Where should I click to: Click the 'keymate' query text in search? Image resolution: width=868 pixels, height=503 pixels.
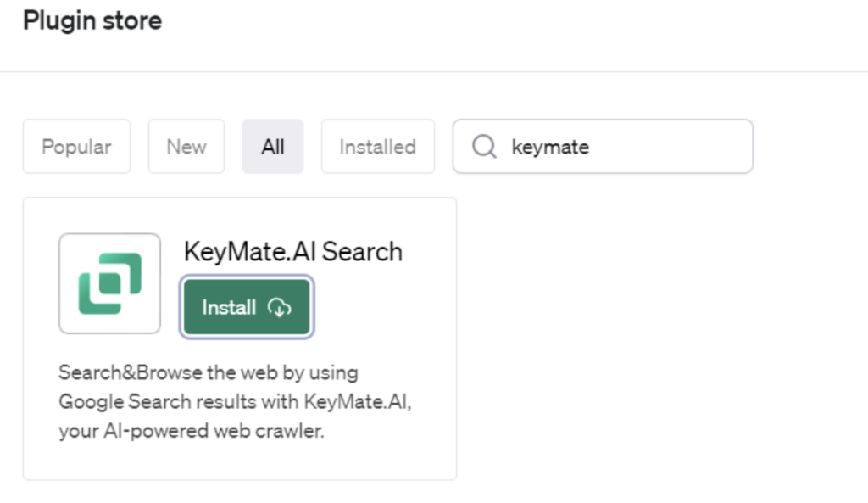(550, 147)
